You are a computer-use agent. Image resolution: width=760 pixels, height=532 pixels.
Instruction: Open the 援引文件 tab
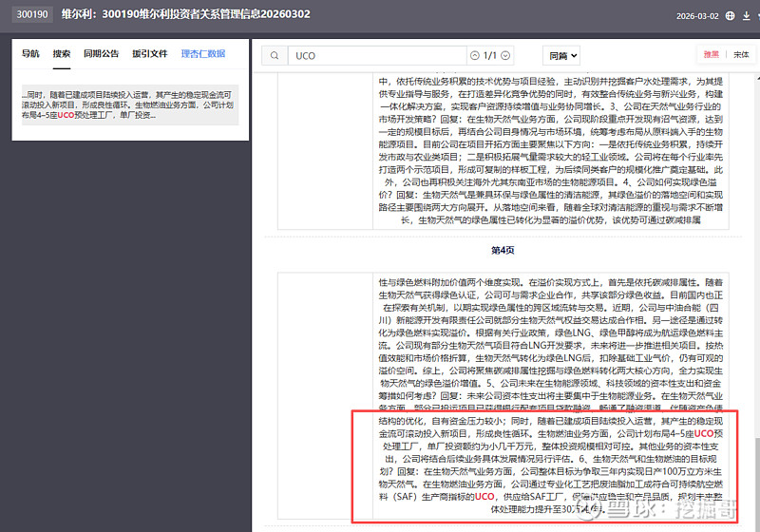[x=150, y=53]
